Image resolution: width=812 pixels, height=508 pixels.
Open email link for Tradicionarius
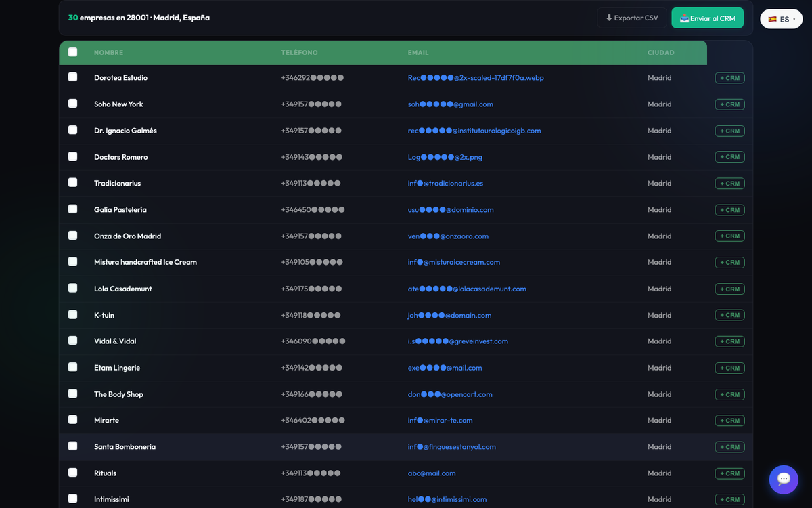coord(445,184)
